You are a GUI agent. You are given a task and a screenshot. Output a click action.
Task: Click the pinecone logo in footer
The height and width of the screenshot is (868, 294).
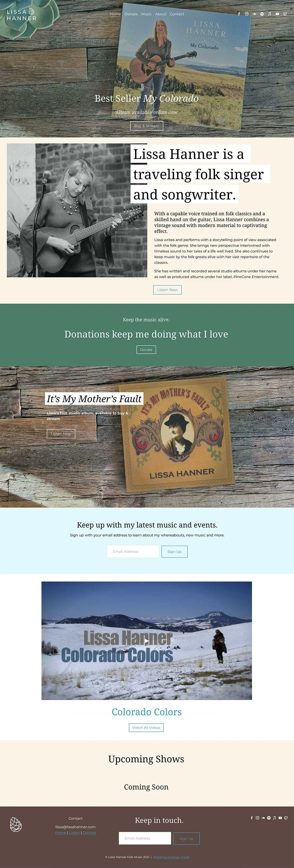pos(16,824)
